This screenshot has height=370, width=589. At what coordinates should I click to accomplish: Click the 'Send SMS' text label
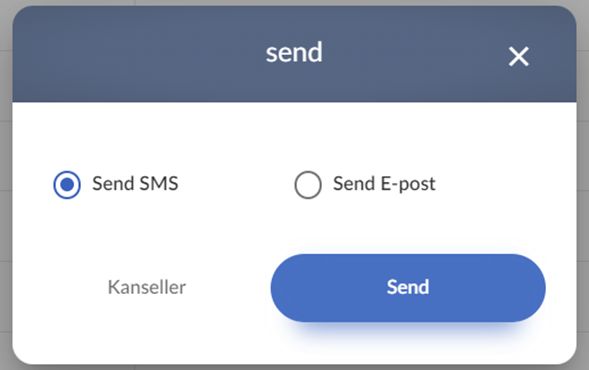135,184
